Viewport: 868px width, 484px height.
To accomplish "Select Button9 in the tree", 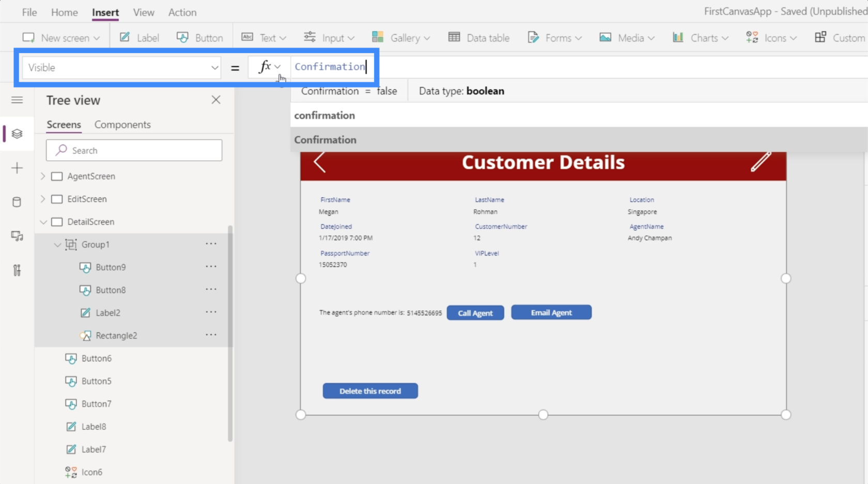I will coord(111,267).
